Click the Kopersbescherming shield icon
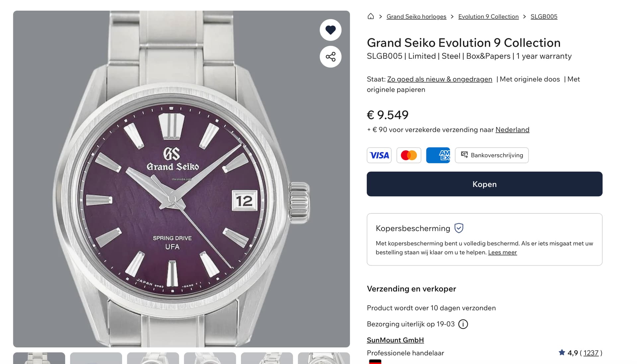 pos(459,228)
